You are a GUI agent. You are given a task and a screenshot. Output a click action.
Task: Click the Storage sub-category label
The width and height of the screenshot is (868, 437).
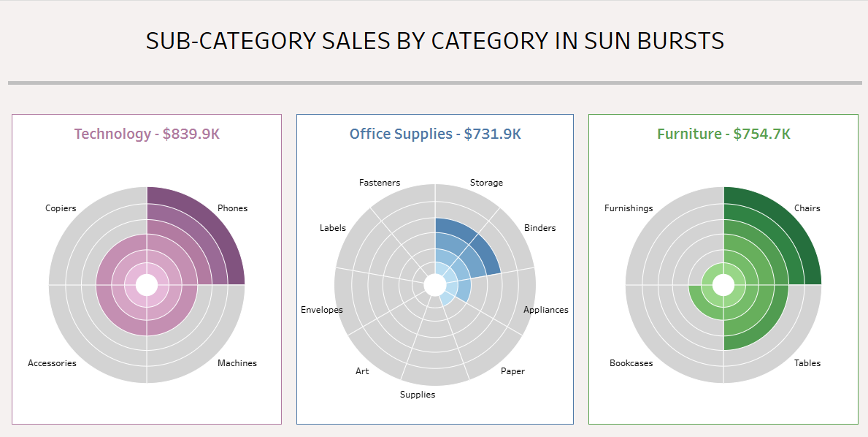486,183
